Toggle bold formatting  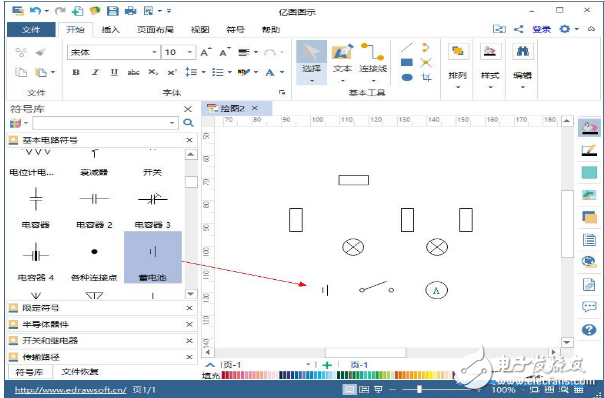(76, 72)
